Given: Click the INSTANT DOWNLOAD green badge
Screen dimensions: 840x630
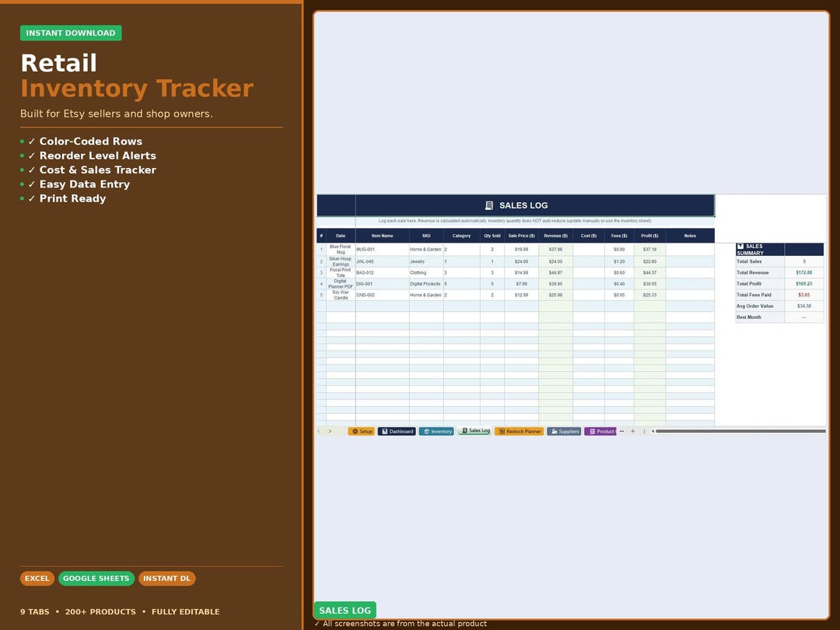Looking at the screenshot, I should pos(71,33).
